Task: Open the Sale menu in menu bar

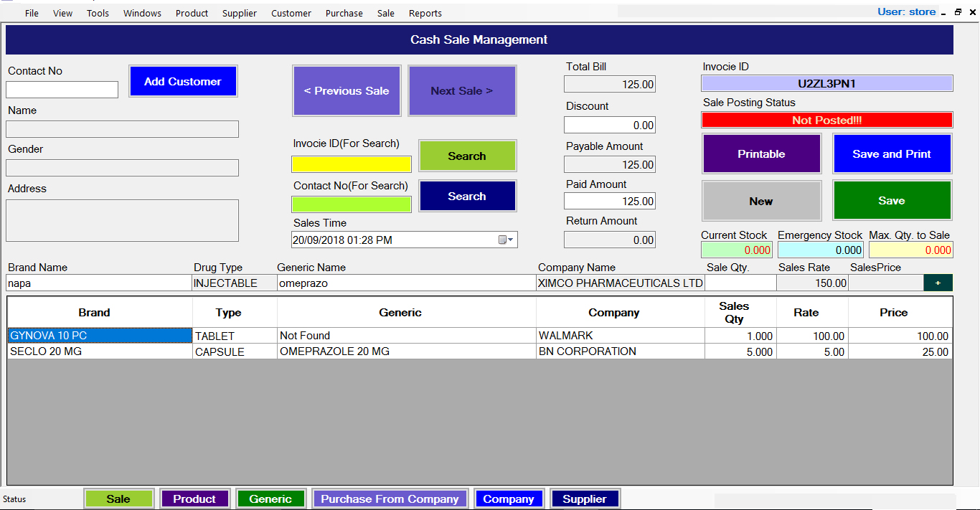Action: click(386, 13)
